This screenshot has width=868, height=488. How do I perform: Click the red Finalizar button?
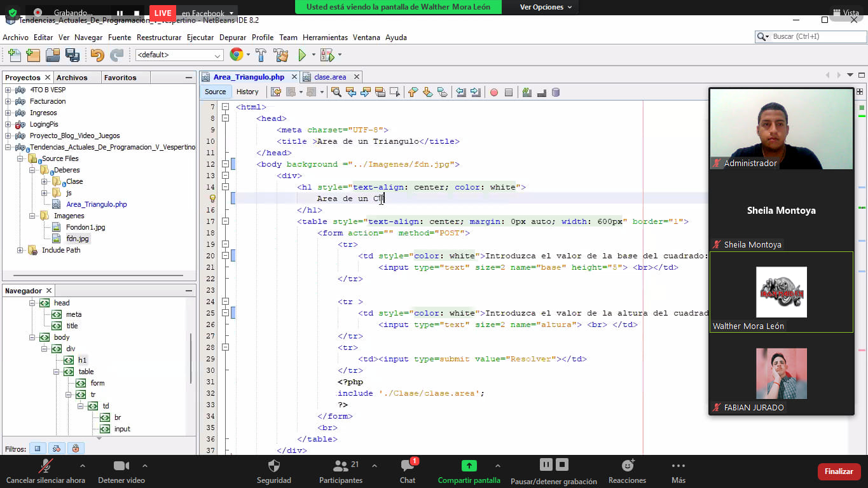click(x=839, y=471)
